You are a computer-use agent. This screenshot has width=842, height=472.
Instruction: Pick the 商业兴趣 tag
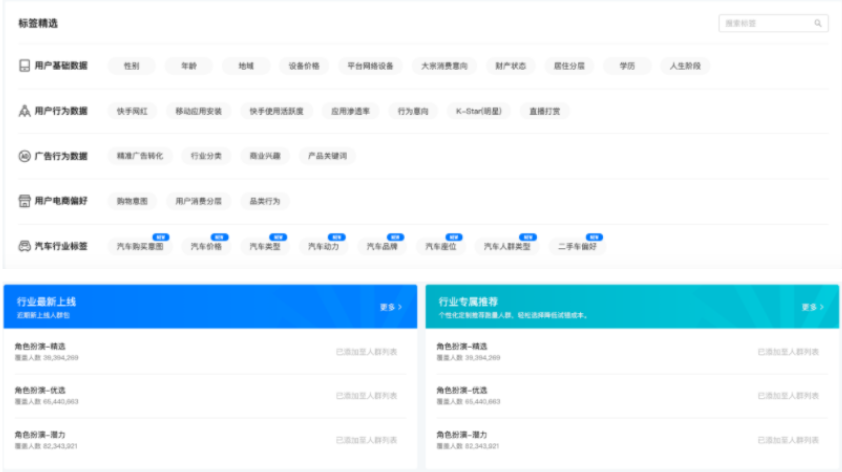[x=265, y=156]
